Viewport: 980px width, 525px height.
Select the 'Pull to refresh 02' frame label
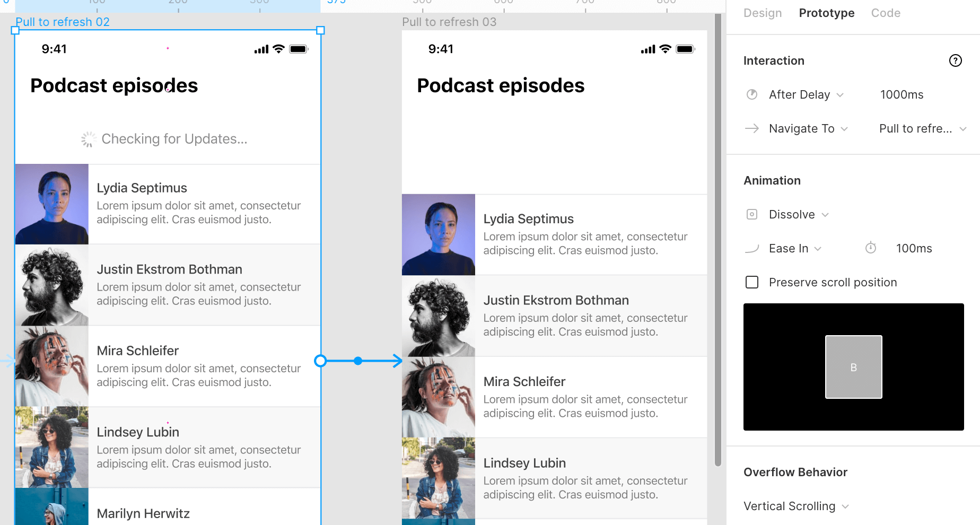click(63, 22)
